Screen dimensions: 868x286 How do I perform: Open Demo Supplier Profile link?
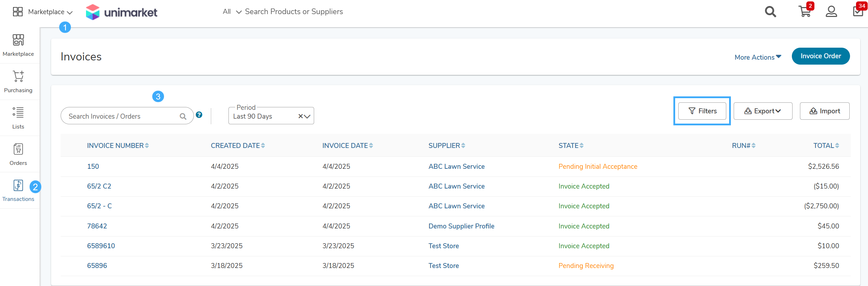coord(461,226)
